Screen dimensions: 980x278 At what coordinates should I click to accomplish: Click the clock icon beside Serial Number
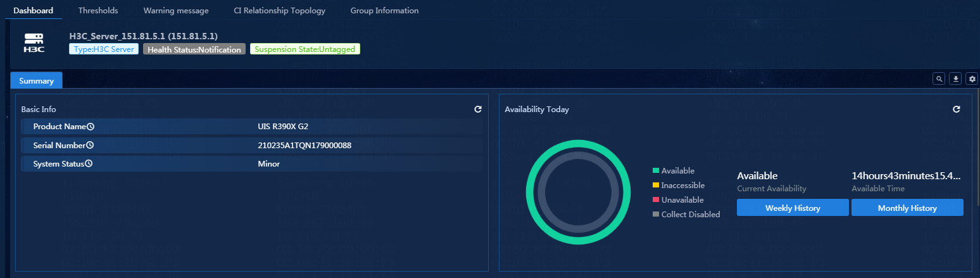tap(90, 145)
